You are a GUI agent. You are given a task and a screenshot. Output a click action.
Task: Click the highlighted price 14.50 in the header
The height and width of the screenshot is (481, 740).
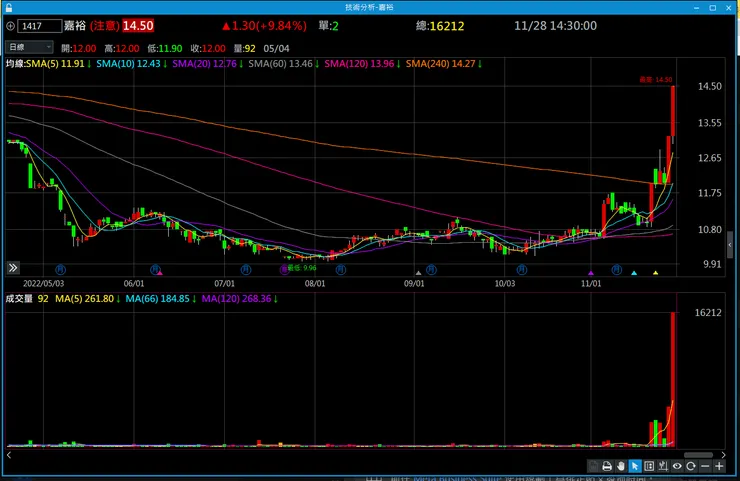pos(138,26)
